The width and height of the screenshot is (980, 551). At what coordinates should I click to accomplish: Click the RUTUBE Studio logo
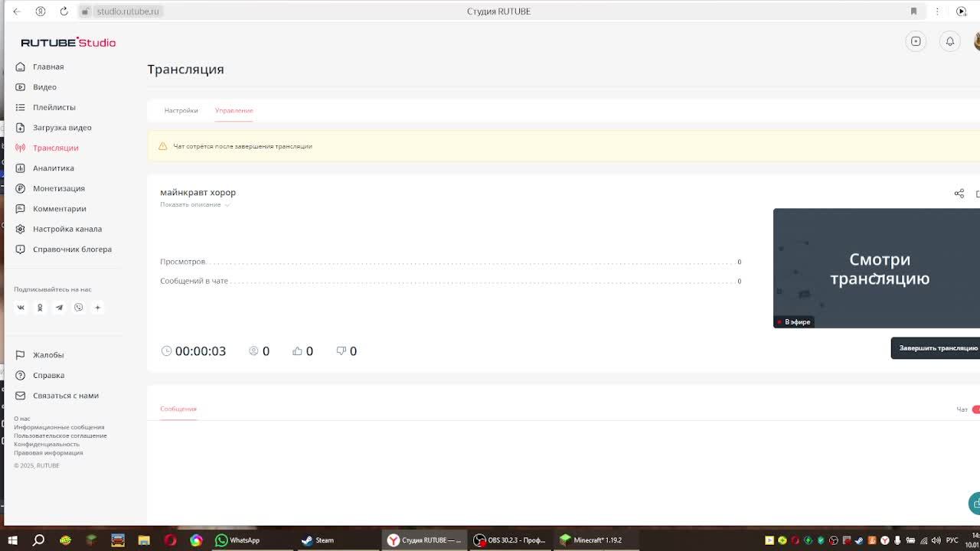click(68, 42)
